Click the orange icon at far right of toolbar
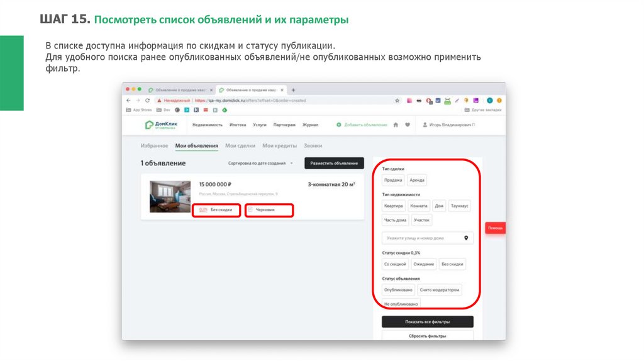Viewport: 644px width, 361px height. (x=499, y=101)
